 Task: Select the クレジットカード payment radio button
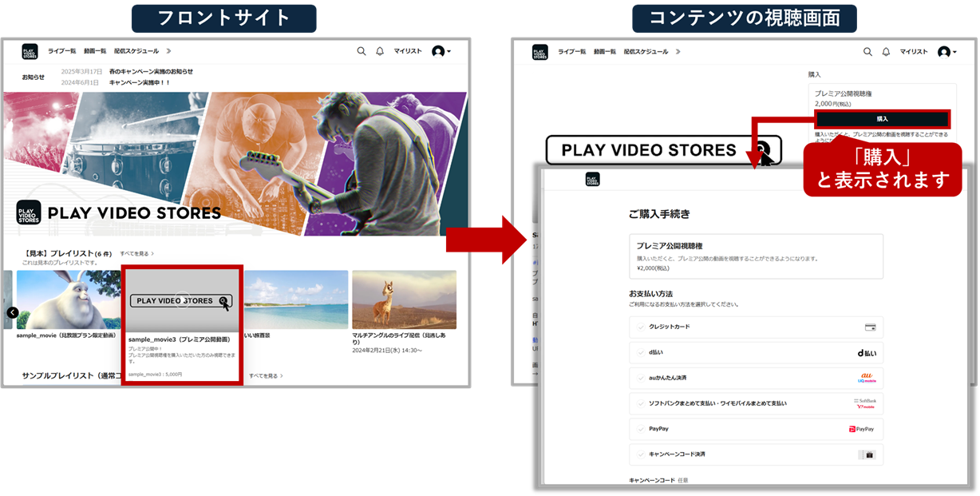click(641, 327)
